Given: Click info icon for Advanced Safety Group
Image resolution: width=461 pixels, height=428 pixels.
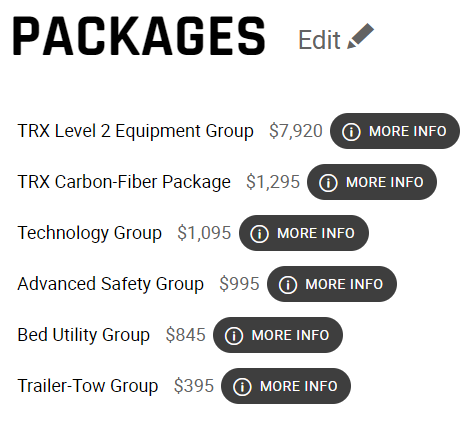Looking at the screenshot, I should 288,284.
